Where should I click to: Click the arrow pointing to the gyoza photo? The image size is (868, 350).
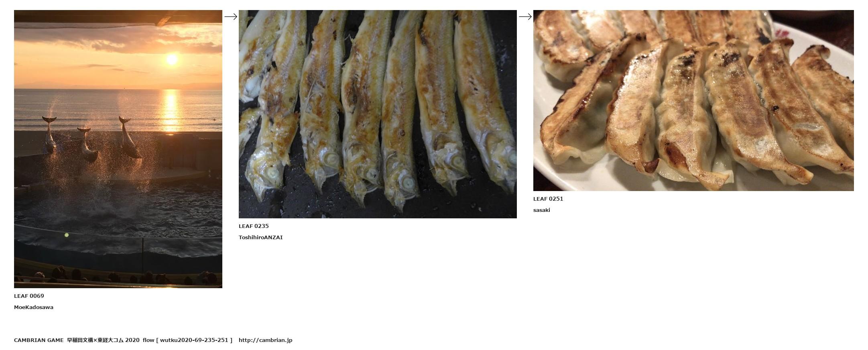tap(525, 16)
